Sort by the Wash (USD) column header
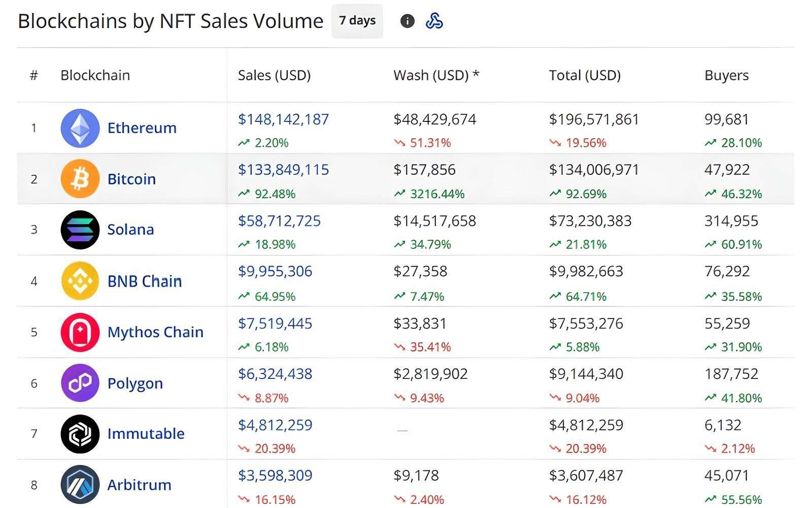The height and width of the screenshot is (508, 812). (x=436, y=75)
